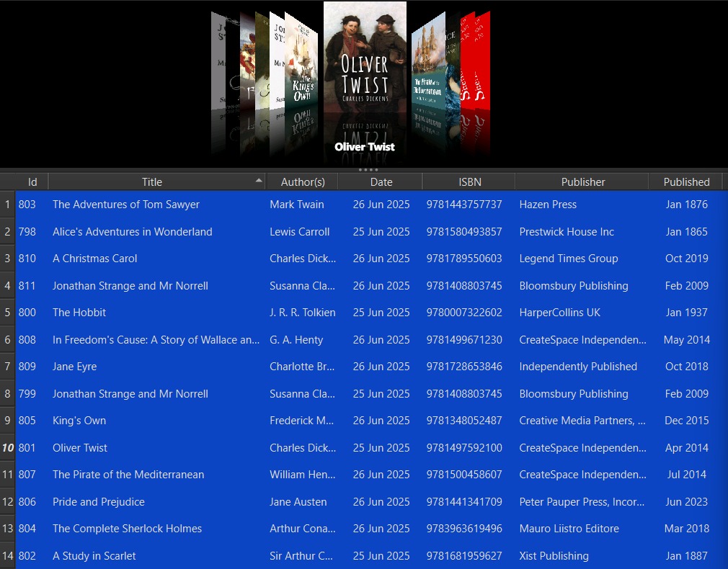Sort by the Publisher column header
The height and width of the screenshot is (569, 728).
[x=582, y=182]
